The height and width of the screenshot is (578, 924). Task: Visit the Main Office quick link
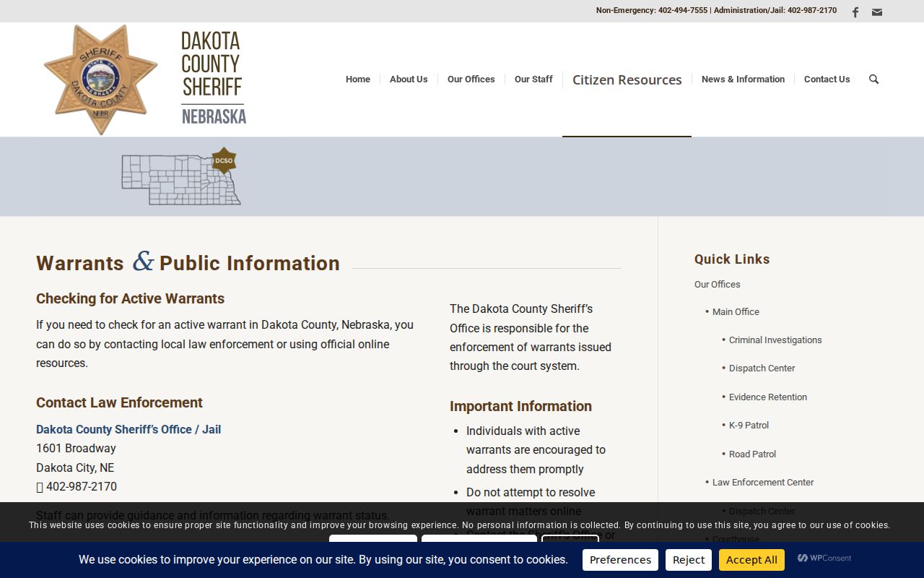[x=736, y=312]
